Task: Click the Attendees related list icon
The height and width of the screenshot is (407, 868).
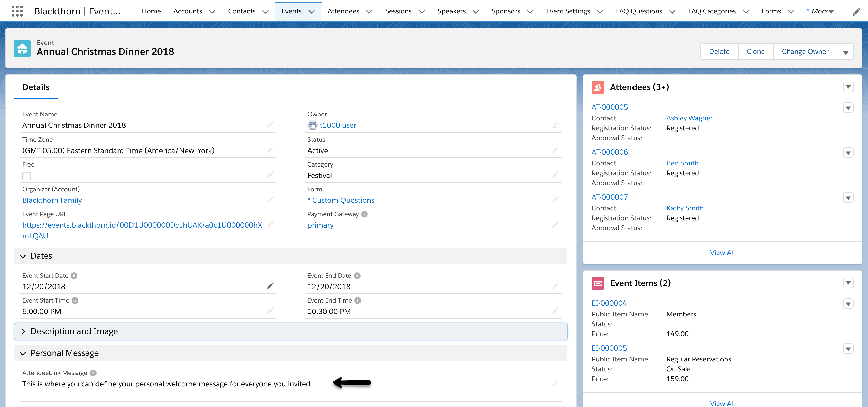Action: (x=597, y=87)
